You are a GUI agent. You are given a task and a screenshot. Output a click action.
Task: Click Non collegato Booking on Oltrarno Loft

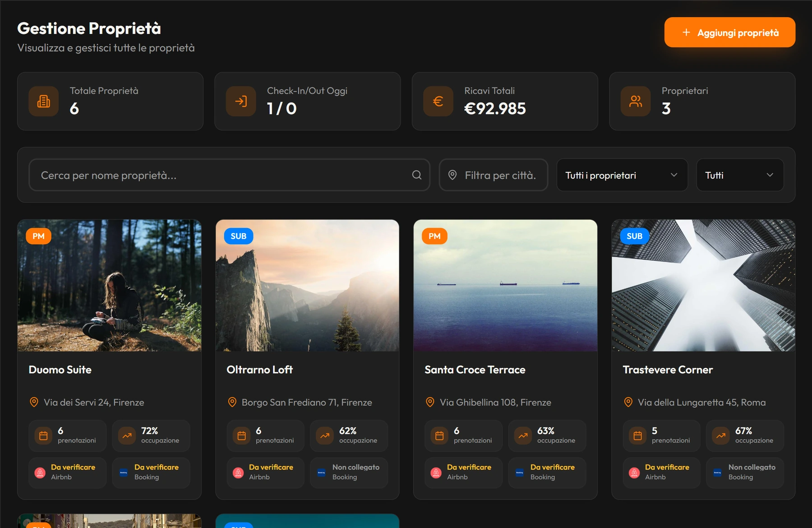349,472
